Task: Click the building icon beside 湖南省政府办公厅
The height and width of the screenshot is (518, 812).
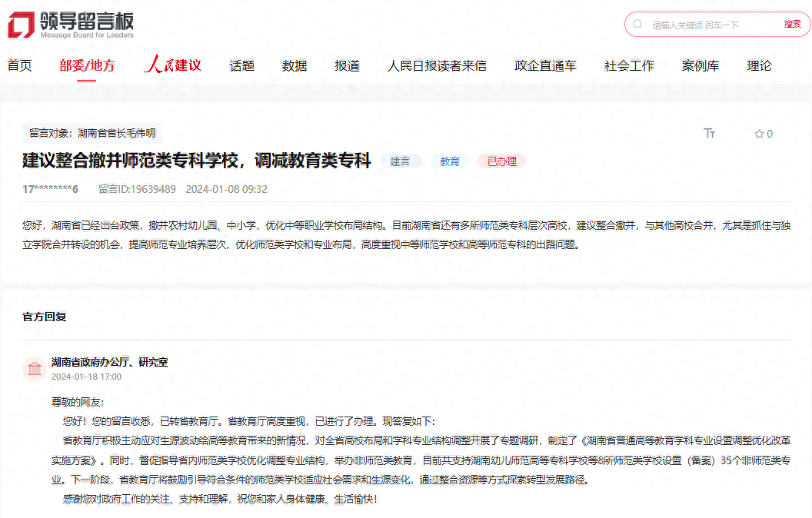Action: [x=34, y=369]
